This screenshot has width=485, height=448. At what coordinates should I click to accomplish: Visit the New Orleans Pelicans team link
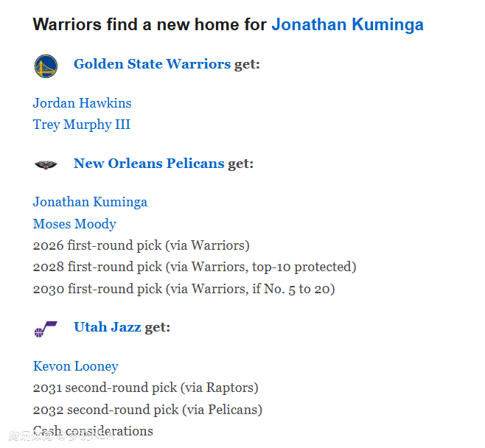point(148,164)
